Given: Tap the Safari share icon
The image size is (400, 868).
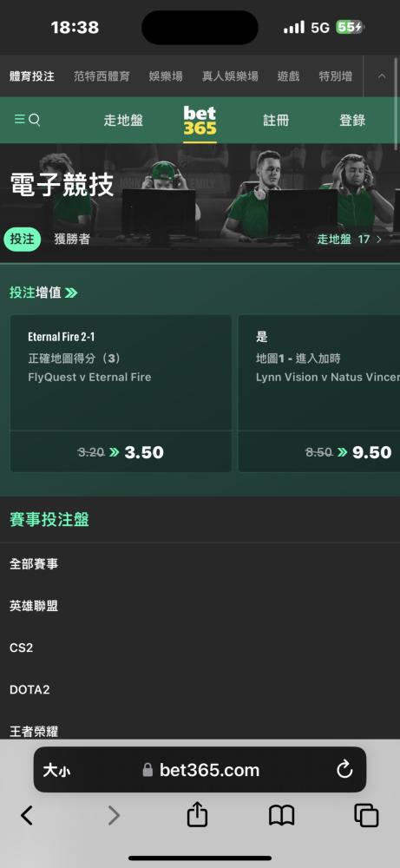Looking at the screenshot, I should coord(197,815).
